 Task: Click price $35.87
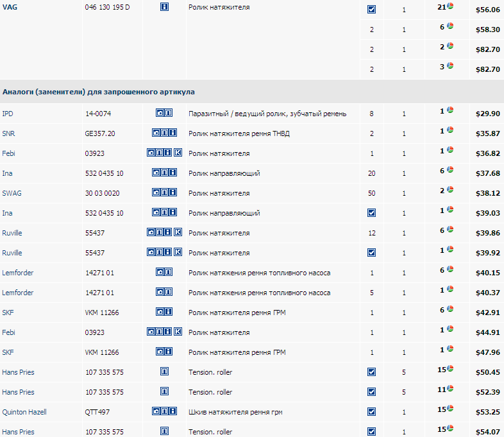click(x=487, y=133)
